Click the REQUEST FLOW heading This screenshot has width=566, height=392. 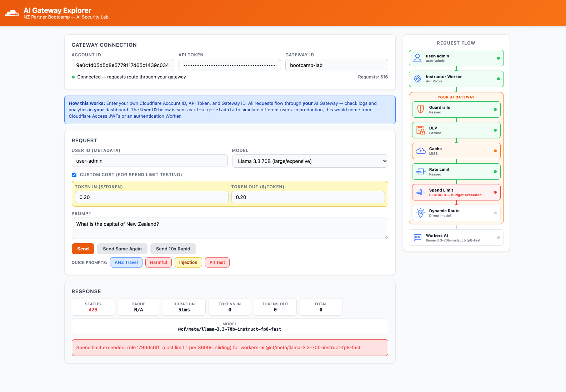[456, 43]
